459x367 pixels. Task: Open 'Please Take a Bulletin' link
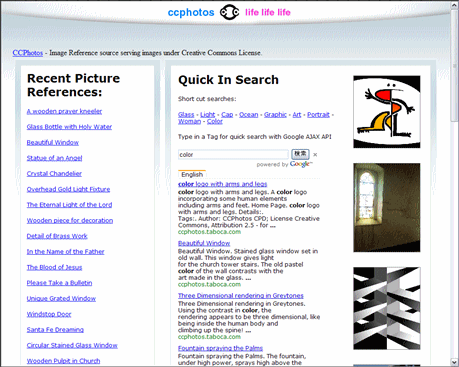click(x=59, y=283)
